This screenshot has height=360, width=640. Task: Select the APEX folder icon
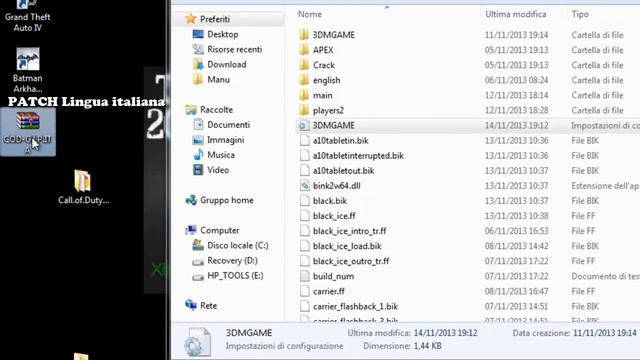click(304, 50)
